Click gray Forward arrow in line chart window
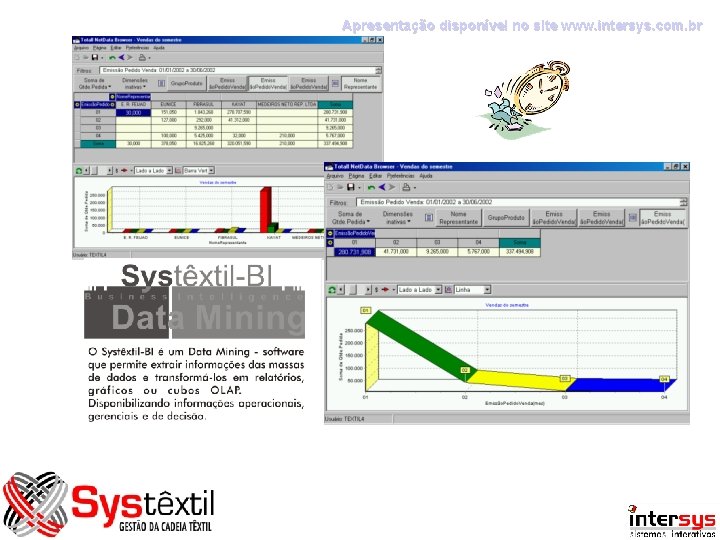This screenshot has height=540, width=720. point(392,187)
